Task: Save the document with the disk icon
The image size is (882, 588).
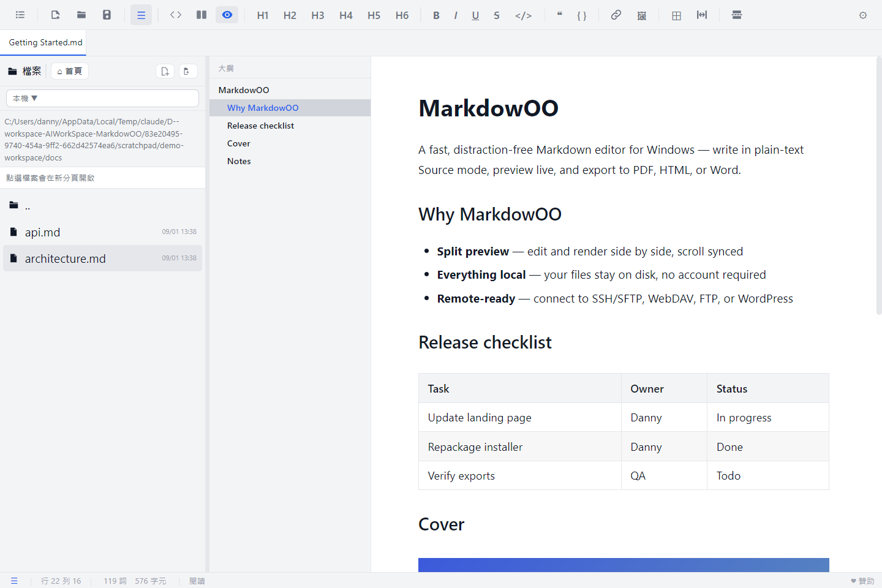Action: (x=107, y=15)
